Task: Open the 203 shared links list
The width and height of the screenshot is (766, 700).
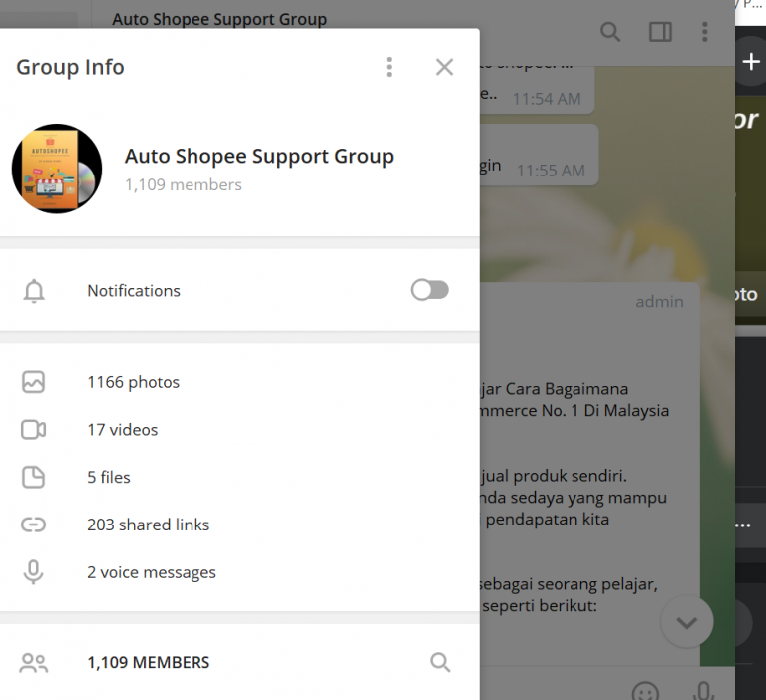Action: pyautogui.click(x=239, y=525)
